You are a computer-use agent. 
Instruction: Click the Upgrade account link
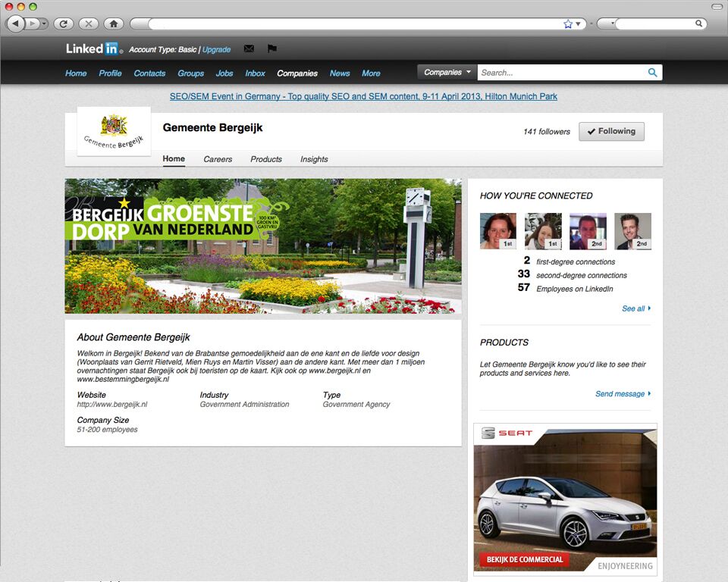216,50
